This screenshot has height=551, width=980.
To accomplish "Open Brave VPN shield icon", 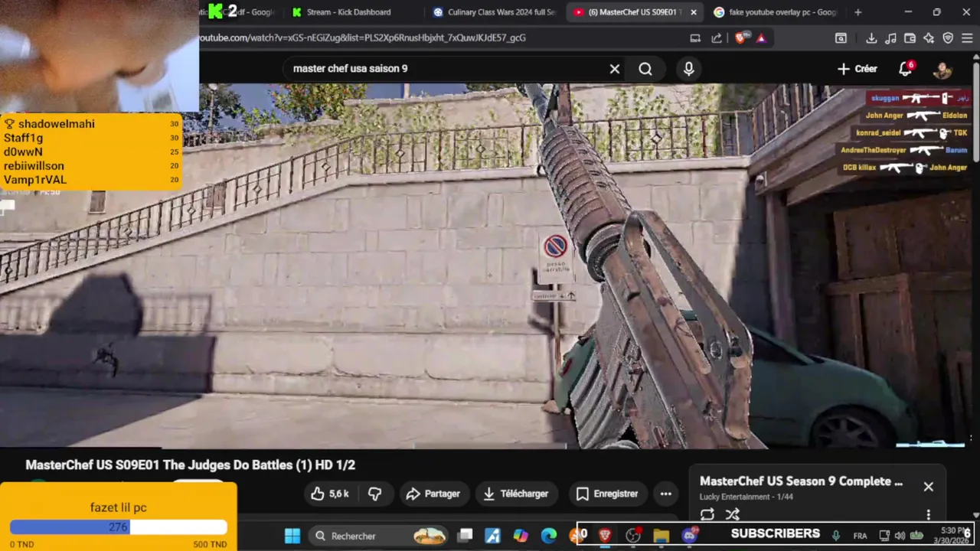I will (948, 37).
